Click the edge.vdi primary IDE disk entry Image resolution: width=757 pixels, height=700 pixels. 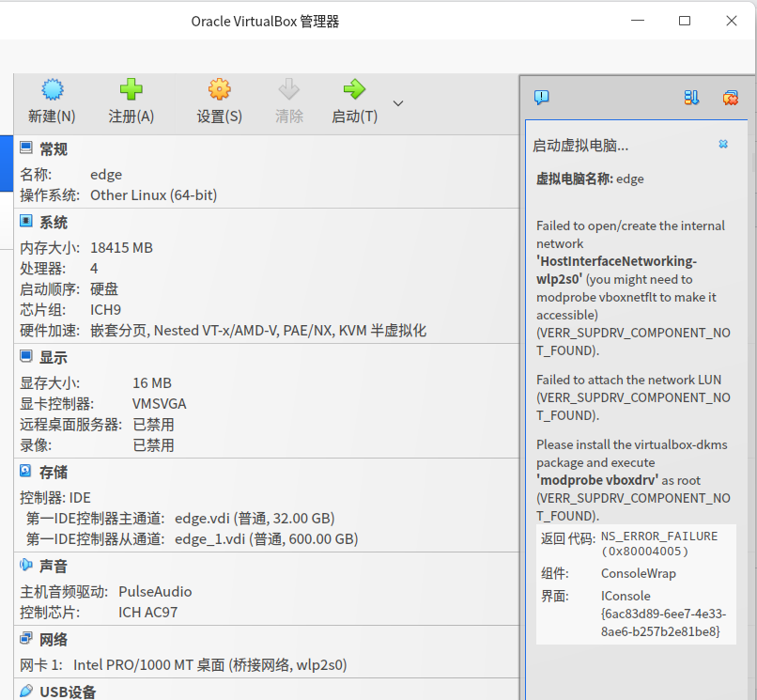point(255,519)
